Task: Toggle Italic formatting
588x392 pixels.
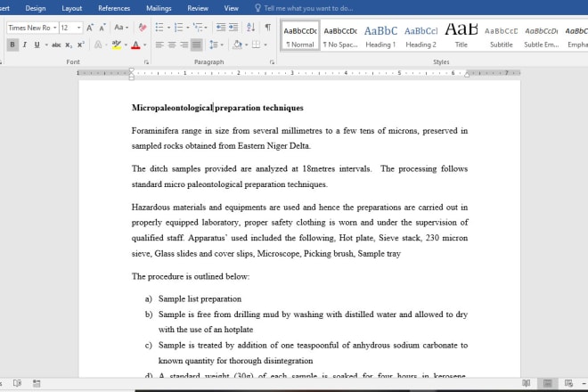Action: pos(25,45)
